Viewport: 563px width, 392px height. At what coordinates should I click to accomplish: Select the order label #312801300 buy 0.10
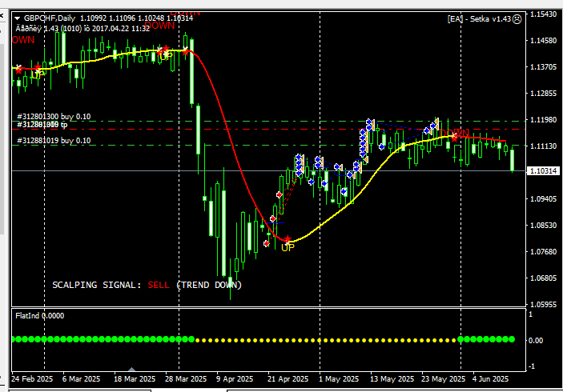54,117
